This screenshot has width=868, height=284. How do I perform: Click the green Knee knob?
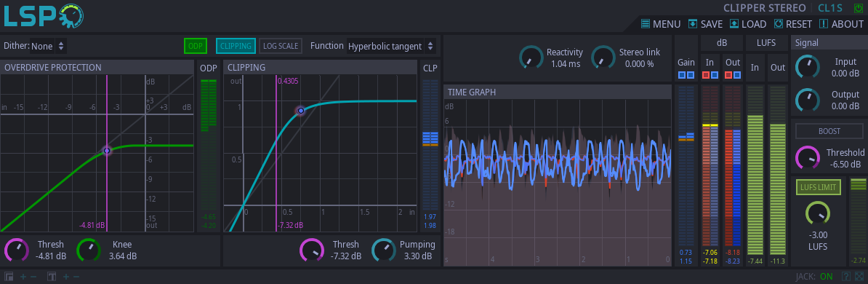coord(88,251)
